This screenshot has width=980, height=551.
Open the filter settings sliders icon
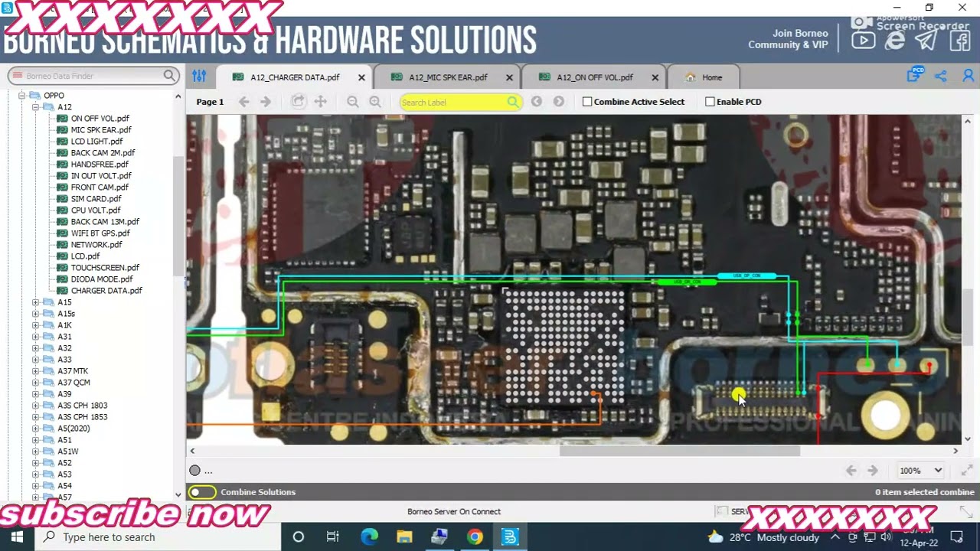click(199, 76)
